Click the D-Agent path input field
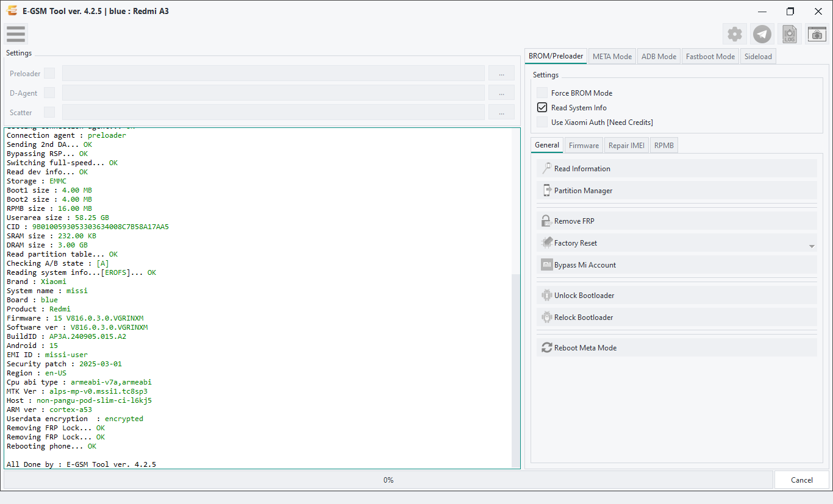 pyautogui.click(x=273, y=93)
